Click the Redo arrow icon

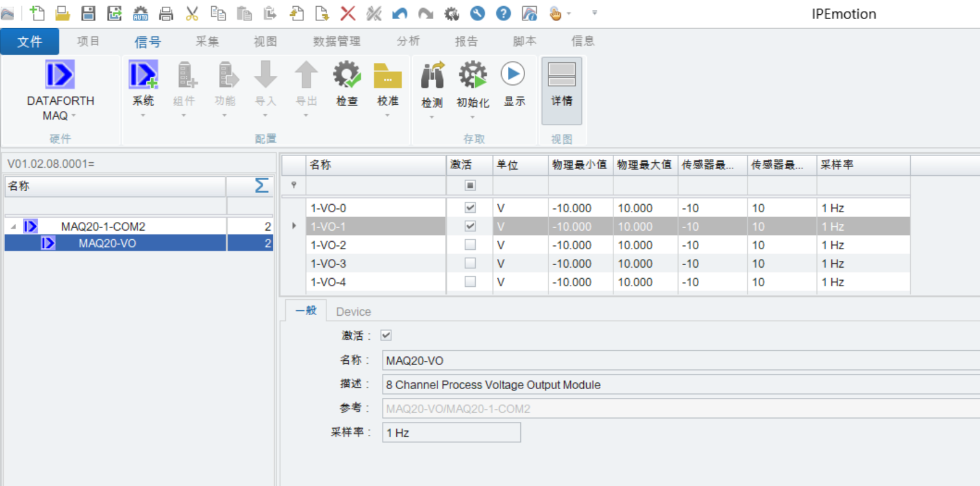click(426, 13)
